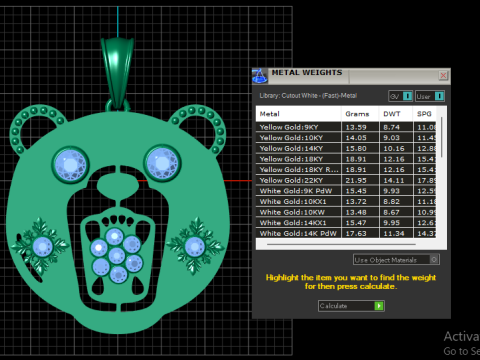This screenshot has width=480, height=360.
Task: Select the White Gold:10KW row
Action: (346, 212)
